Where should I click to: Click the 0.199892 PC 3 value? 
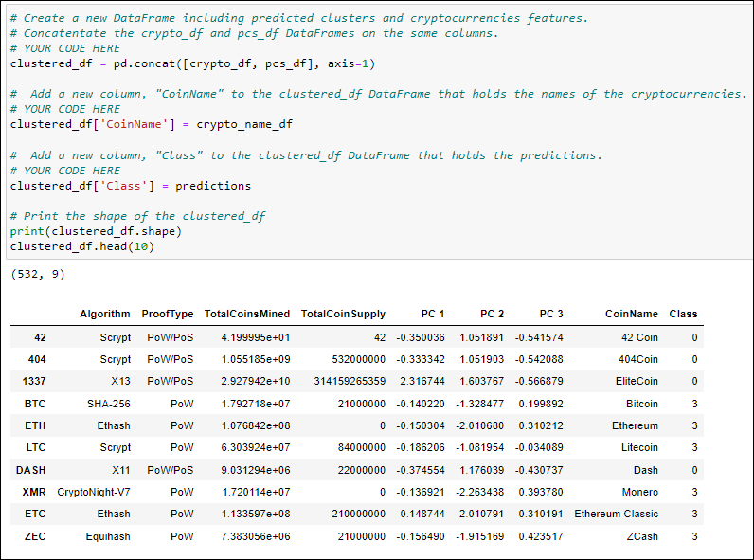(x=541, y=404)
